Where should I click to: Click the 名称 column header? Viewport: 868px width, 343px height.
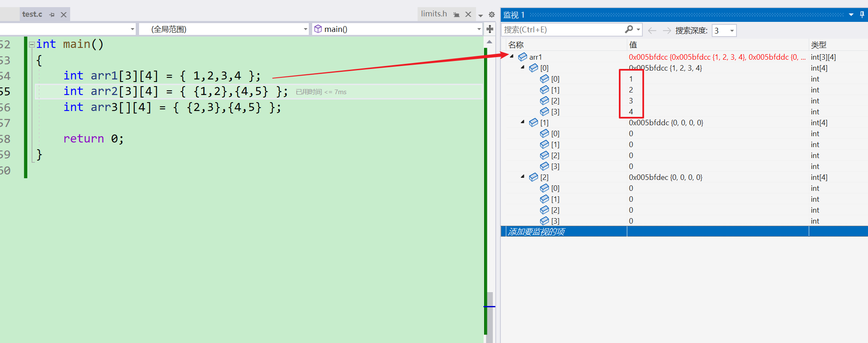(x=516, y=45)
